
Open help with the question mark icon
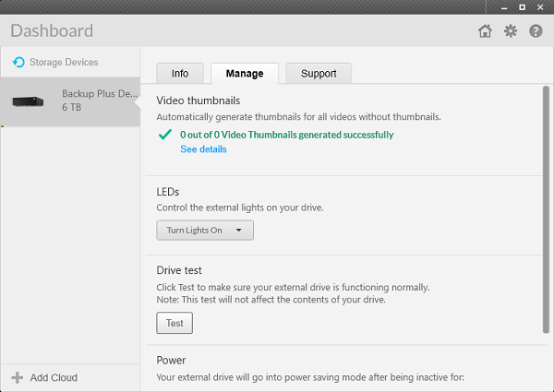coord(536,31)
